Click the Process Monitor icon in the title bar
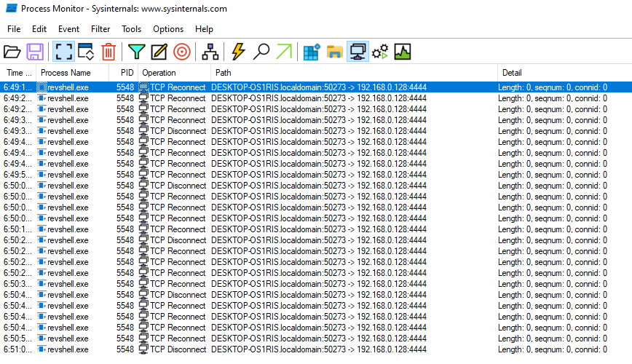632x364 pixels. click(x=12, y=9)
